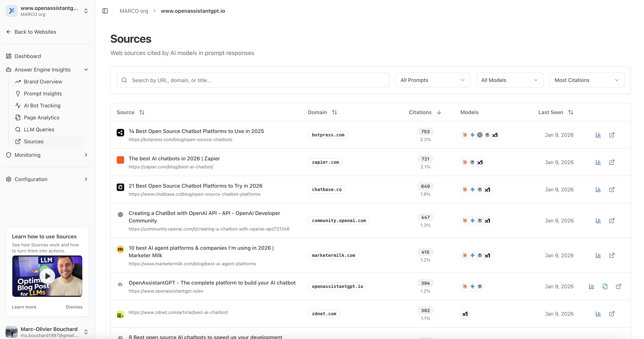
Task: Open external link icon for zapier.com row
Action: click(611, 162)
